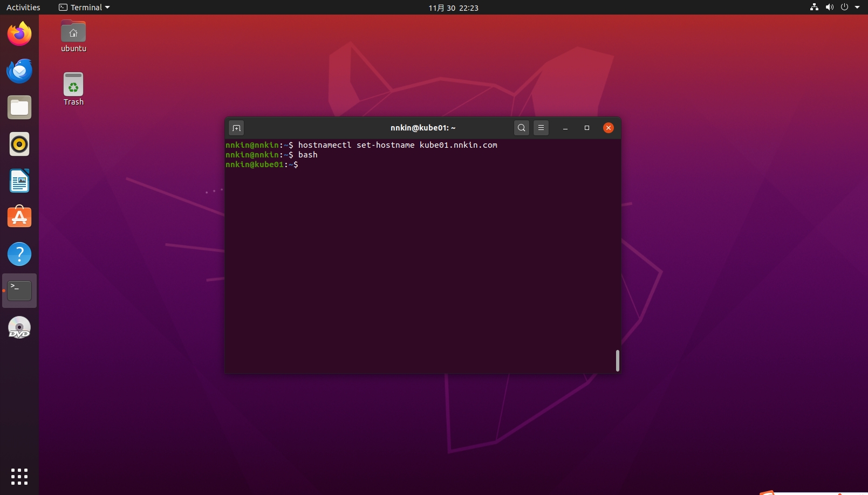Click the DVD disc icon in dock
Viewport: 868px width, 495px height.
point(19,327)
